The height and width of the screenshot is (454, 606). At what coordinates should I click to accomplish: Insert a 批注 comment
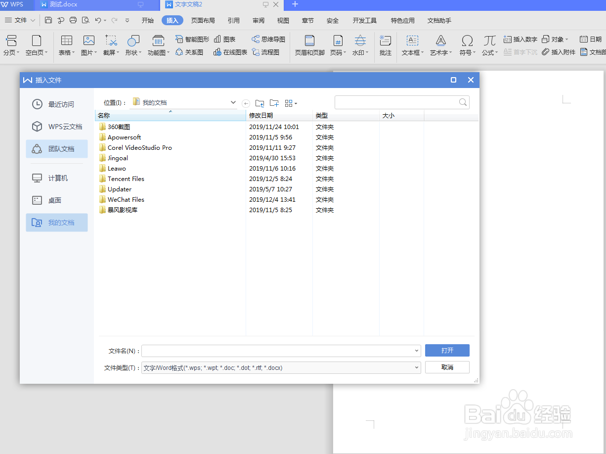pyautogui.click(x=385, y=45)
